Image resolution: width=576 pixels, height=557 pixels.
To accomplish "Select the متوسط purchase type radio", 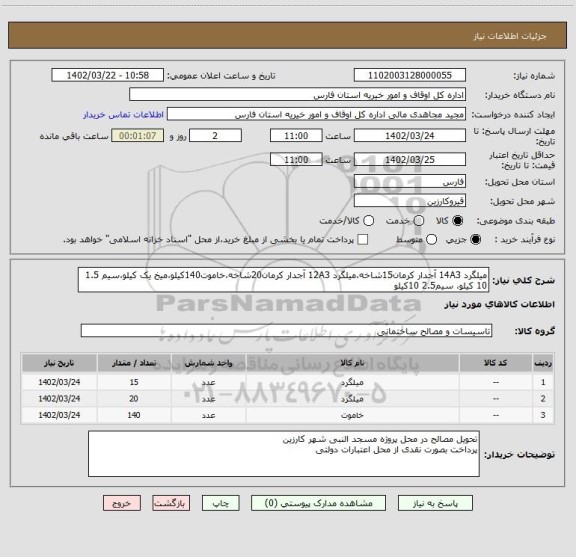I will 432,240.
